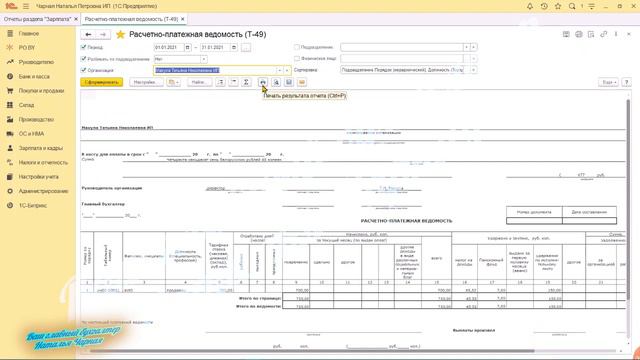Expand the report variants dropdown next to Настройки
Image resolution: width=640 pixels, height=360 pixels.
coord(173,82)
